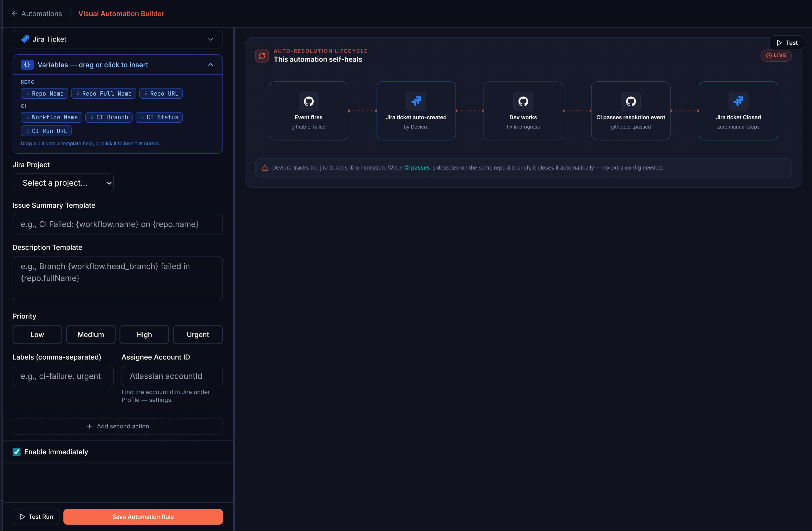Click the Test Run button
The height and width of the screenshot is (531, 812).
tap(36, 517)
